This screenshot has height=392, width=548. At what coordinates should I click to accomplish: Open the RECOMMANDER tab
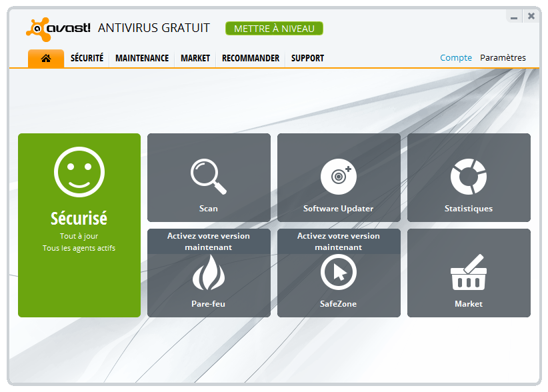click(251, 58)
